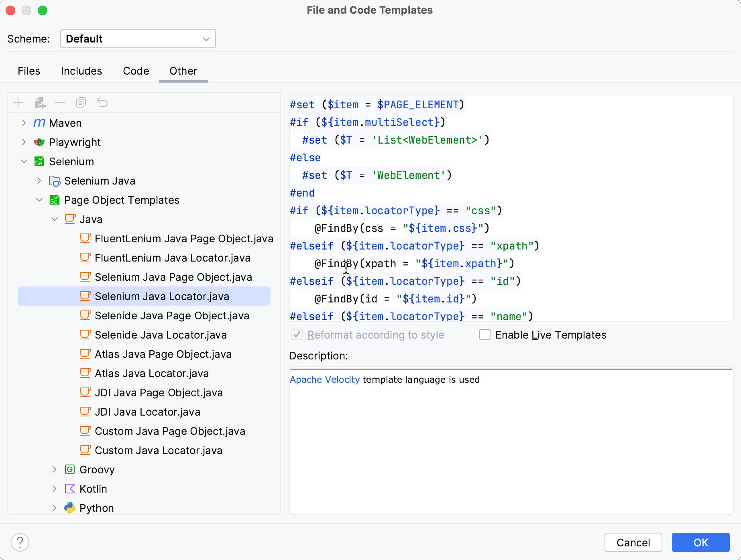Enable Live Templates

tap(484, 335)
